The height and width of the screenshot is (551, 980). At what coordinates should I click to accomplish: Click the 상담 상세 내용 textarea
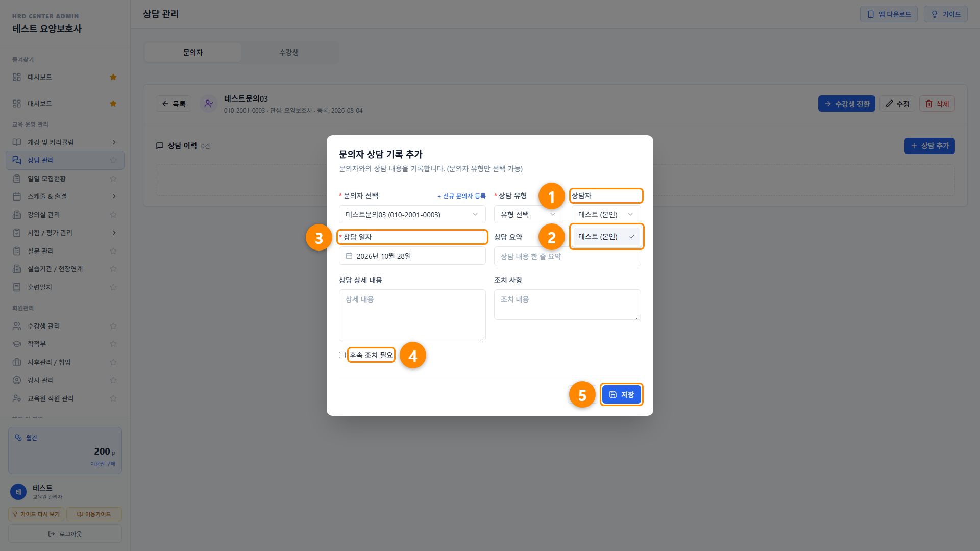pyautogui.click(x=412, y=315)
